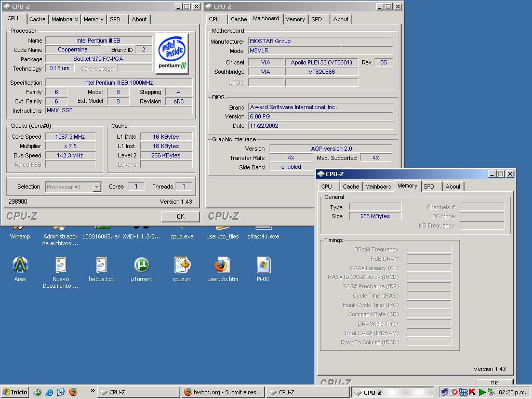Open SPD tab in the processor window
Image resolution: width=532 pixels, height=399 pixels.
tap(115, 19)
